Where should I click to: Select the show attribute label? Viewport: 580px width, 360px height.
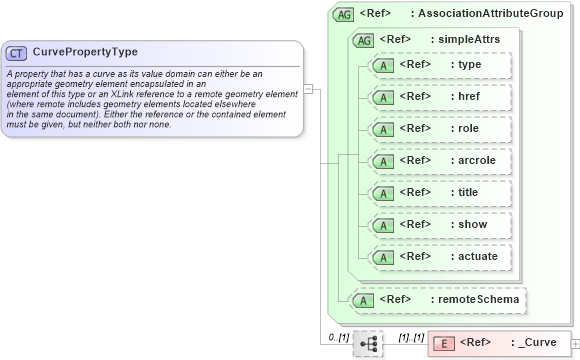(473, 224)
